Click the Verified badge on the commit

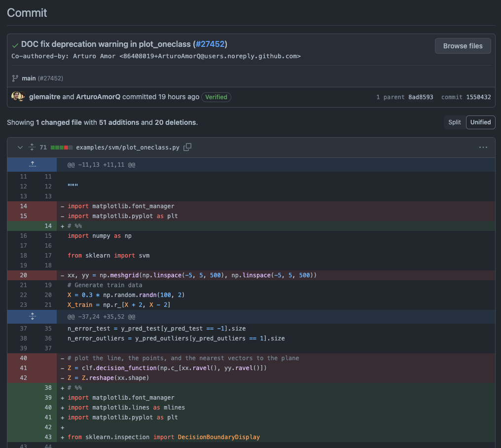216,97
